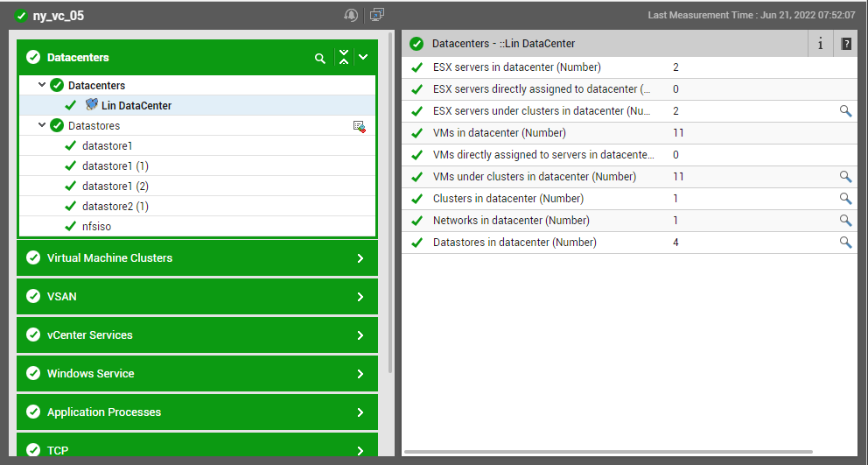This screenshot has width=868, height=465.
Task: Click magnifier for Datastores in datacenter
Action: point(845,243)
